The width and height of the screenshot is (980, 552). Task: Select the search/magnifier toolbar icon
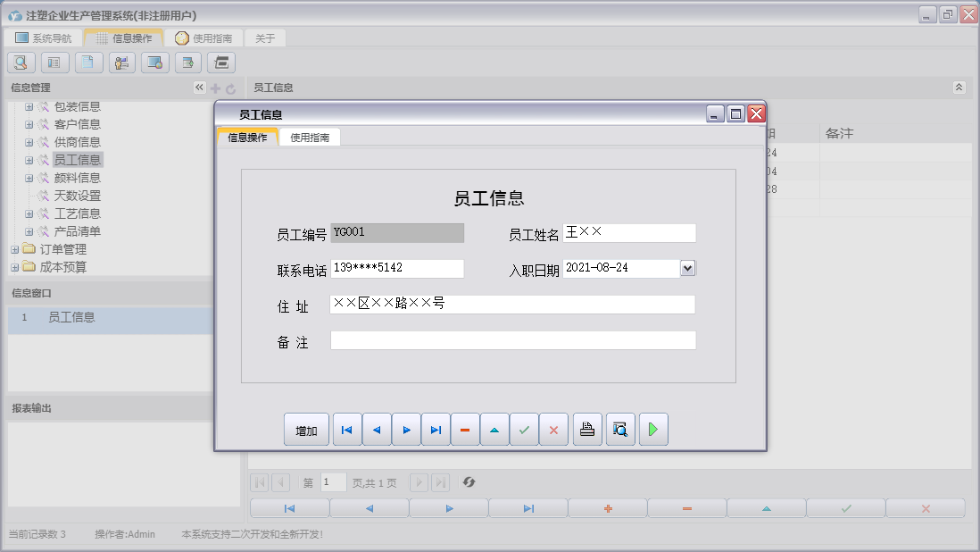(20, 63)
